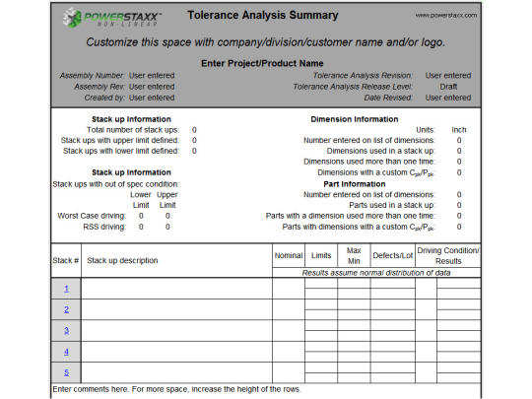532x399 pixels.
Task: Select the Tolerance Analysis Summary title
Action: click(x=263, y=15)
